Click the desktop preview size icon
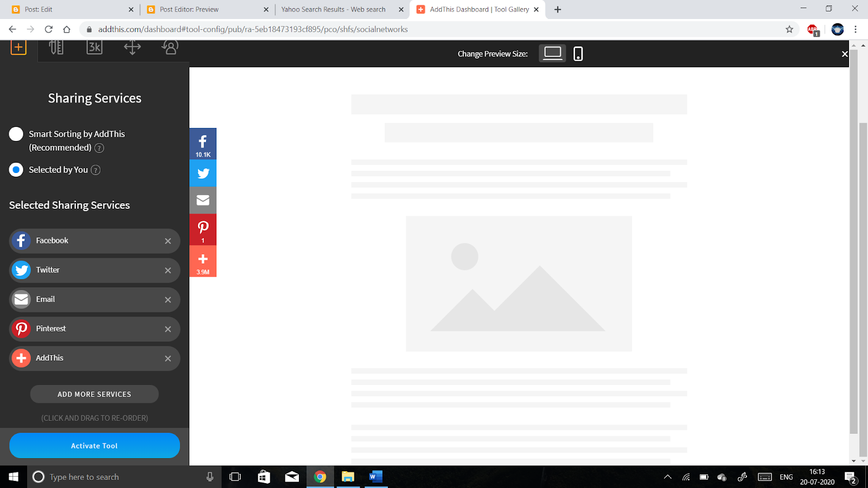This screenshot has height=488, width=868. [x=552, y=53]
